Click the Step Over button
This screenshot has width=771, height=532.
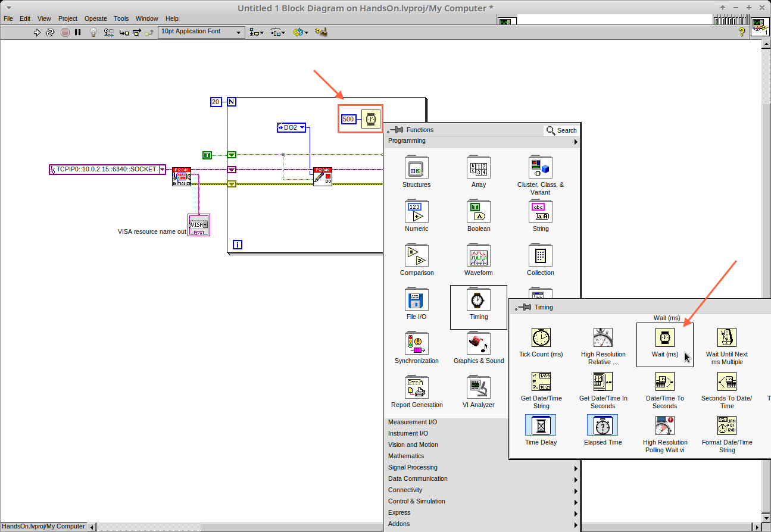coord(136,32)
